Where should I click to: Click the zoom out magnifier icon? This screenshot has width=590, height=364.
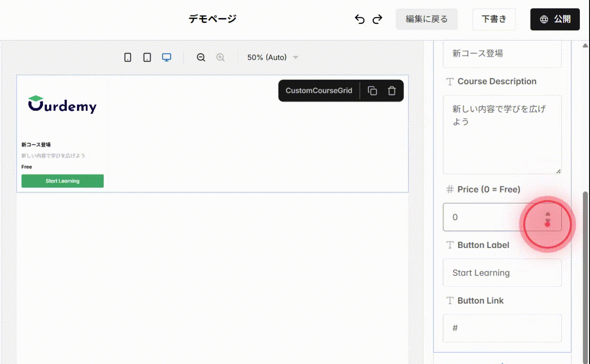click(x=201, y=57)
